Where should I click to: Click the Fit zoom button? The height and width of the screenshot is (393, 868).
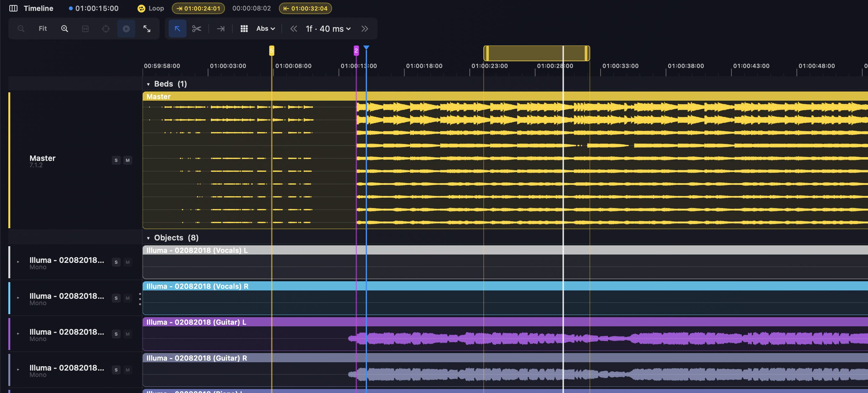coord(43,29)
